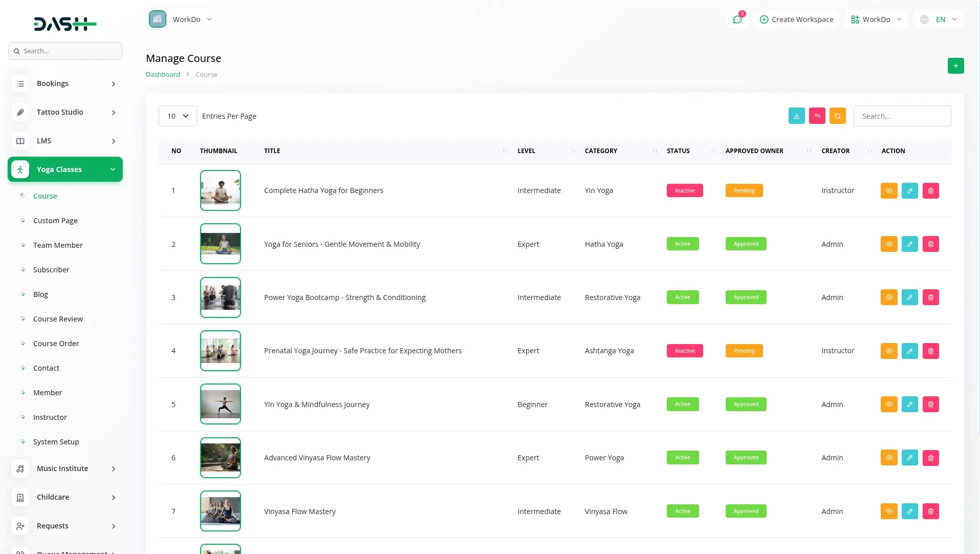The height and width of the screenshot is (554, 980).
Task: Click the orange refresh icon in toolbar
Action: pos(837,116)
